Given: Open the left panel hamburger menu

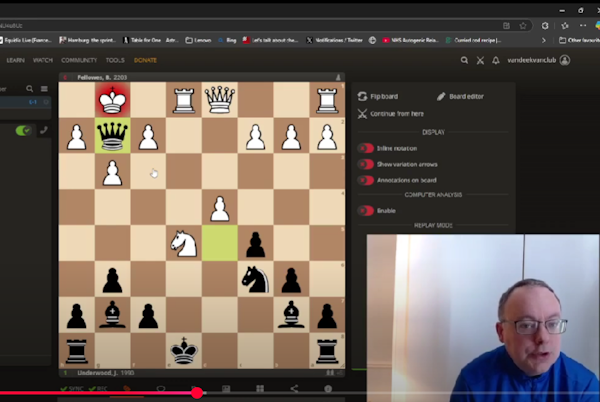Looking at the screenshot, I should click(44, 89).
